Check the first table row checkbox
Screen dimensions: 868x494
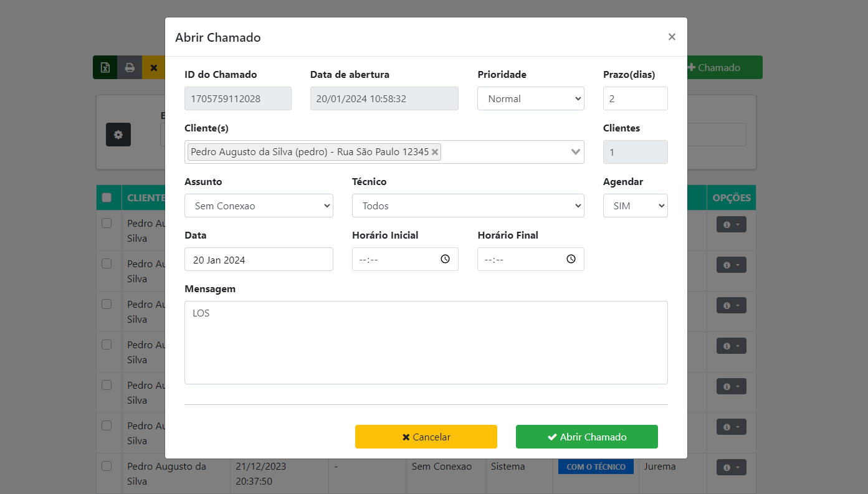click(x=107, y=223)
